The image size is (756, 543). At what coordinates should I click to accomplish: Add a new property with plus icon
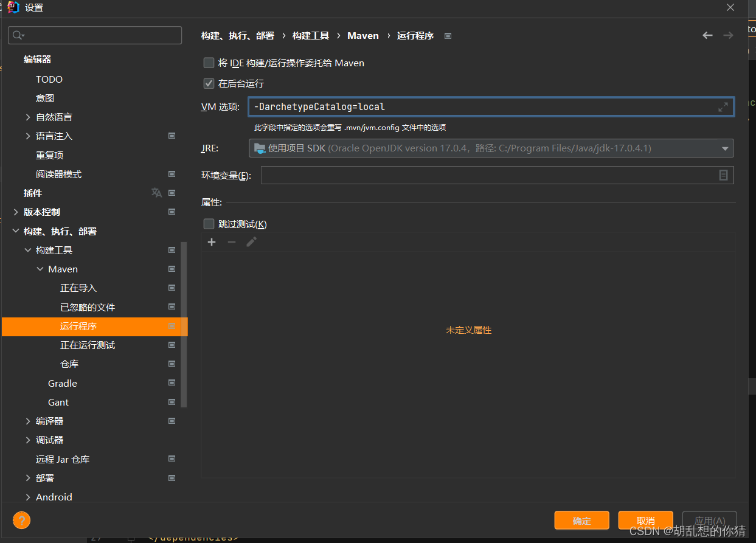[x=211, y=241]
